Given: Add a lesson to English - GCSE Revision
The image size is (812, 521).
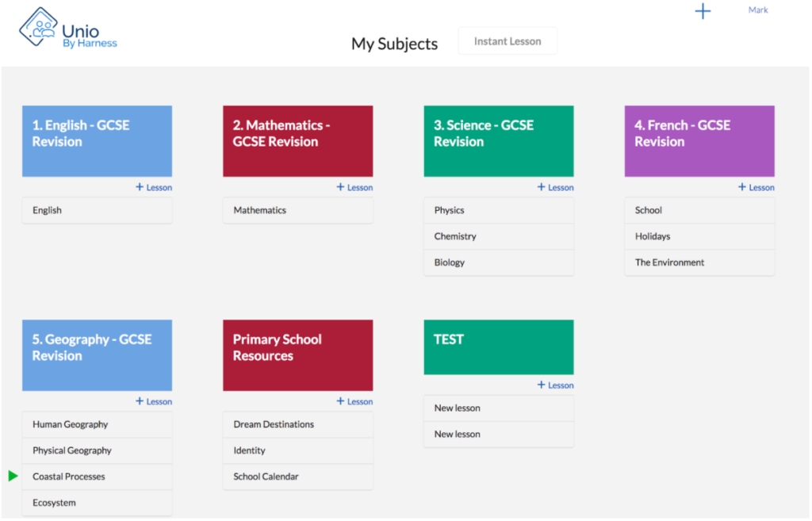Looking at the screenshot, I should (x=154, y=188).
